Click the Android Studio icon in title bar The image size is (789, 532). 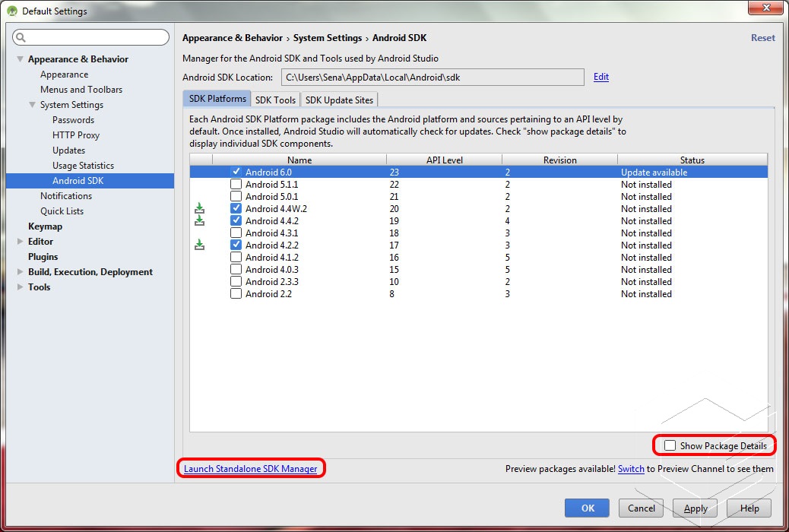coord(12,11)
